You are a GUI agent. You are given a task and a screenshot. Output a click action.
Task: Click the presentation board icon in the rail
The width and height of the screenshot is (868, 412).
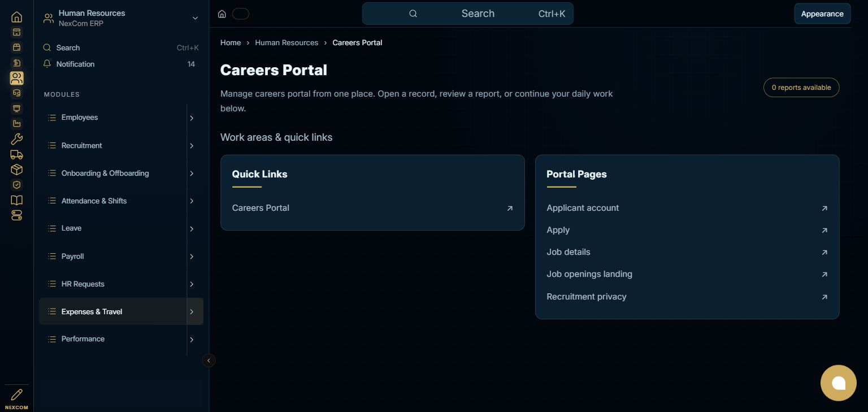(x=17, y=109)
